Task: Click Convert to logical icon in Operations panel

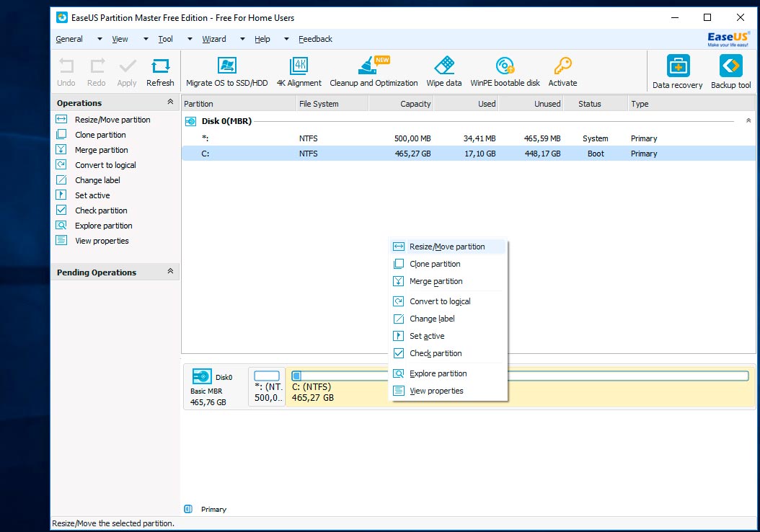Action: click(x=61, y=164)
